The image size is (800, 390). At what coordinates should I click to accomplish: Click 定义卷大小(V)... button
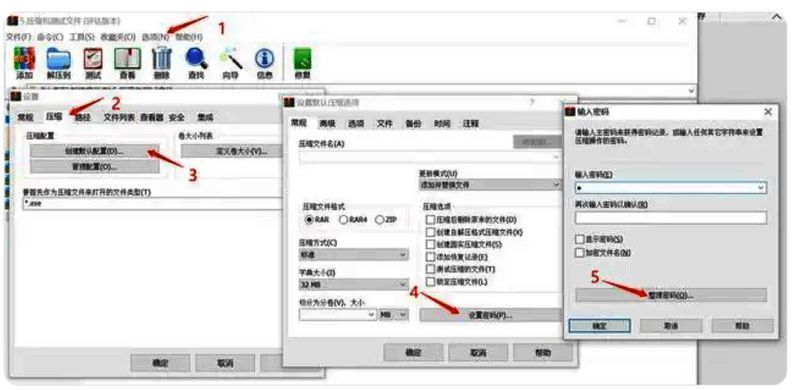click(232, 151)
